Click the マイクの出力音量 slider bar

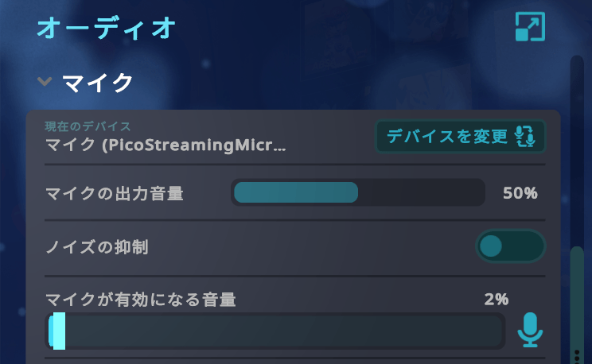click(357, 192)
